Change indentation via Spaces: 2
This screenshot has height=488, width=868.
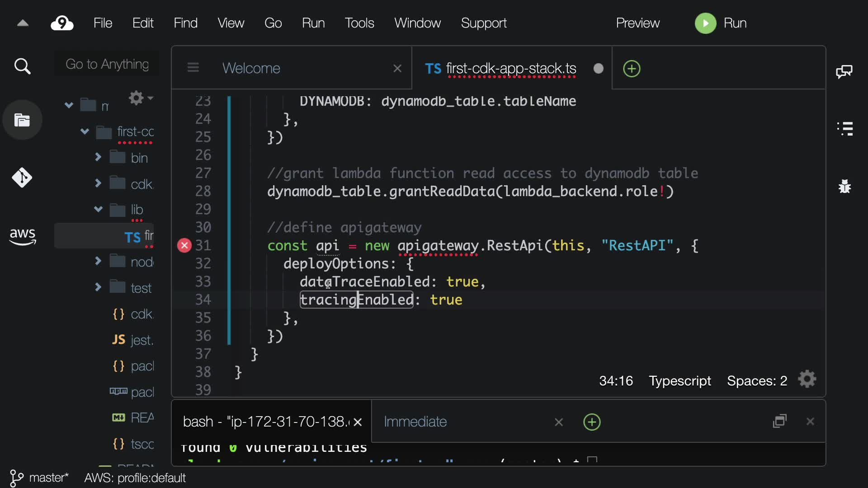(x=757, y=381)
